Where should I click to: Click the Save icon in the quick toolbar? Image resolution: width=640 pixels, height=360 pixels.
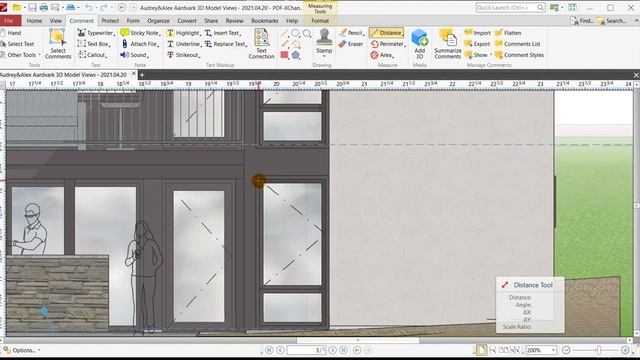pos(32,7)
